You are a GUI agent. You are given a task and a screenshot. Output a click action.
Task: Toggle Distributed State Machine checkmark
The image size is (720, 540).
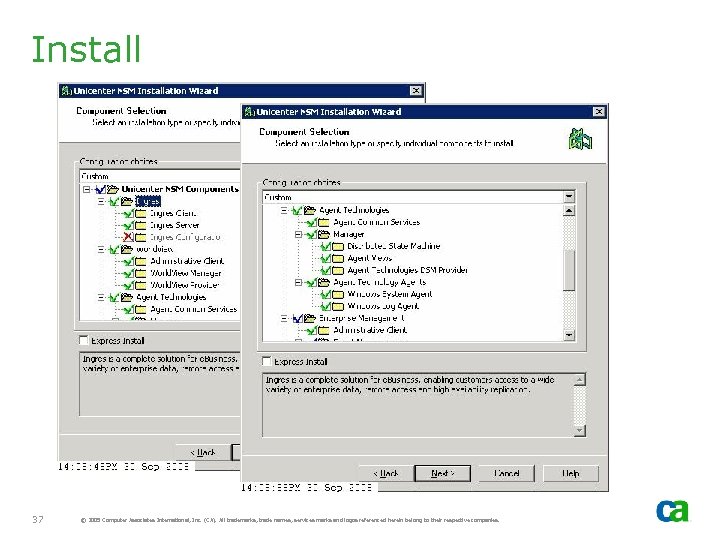click(x=326, y=247)
